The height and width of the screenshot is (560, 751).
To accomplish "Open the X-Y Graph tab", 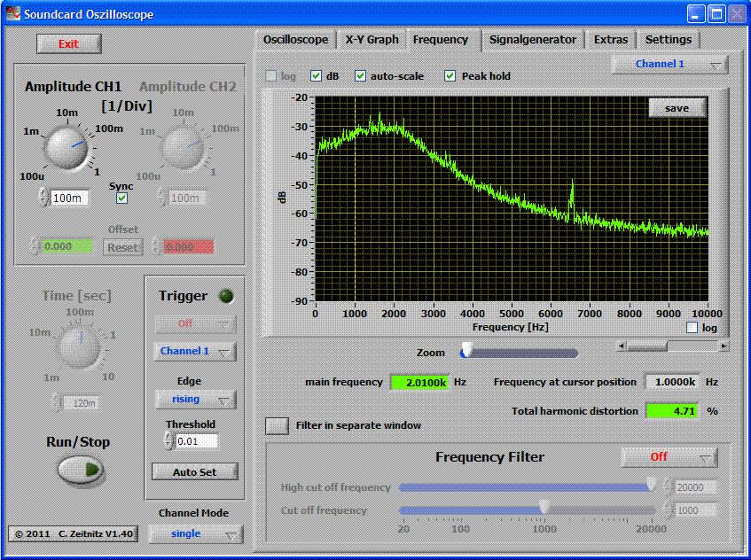I will click(x=372, y=40).
